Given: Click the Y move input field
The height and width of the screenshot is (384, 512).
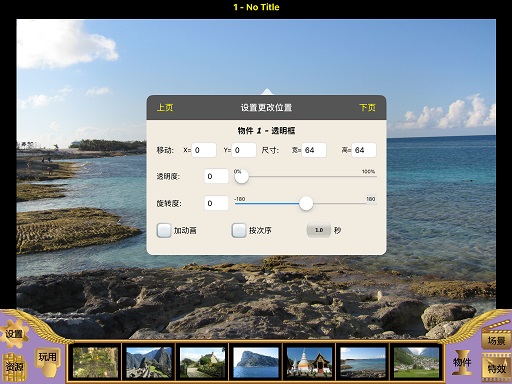Looking at the screenshot, I should 244,150.
